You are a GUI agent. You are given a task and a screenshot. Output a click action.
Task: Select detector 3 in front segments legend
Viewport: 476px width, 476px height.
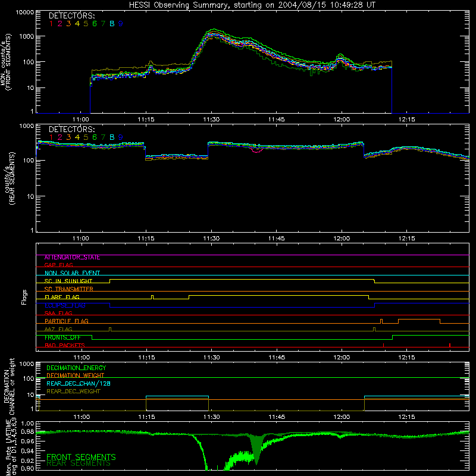(68, 24)
